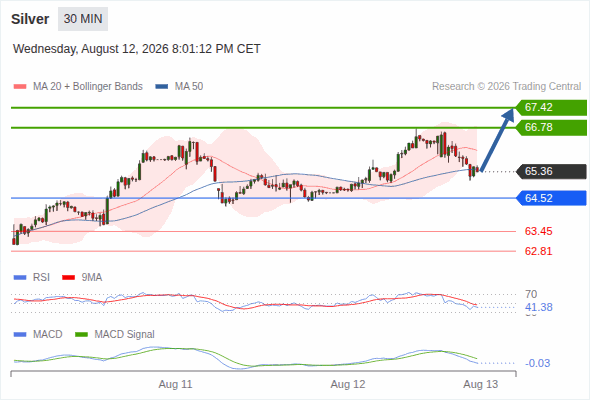Click the Research Trading Central copyright text
Viewport: 590px width, 400px height.
tap(506, 87)
